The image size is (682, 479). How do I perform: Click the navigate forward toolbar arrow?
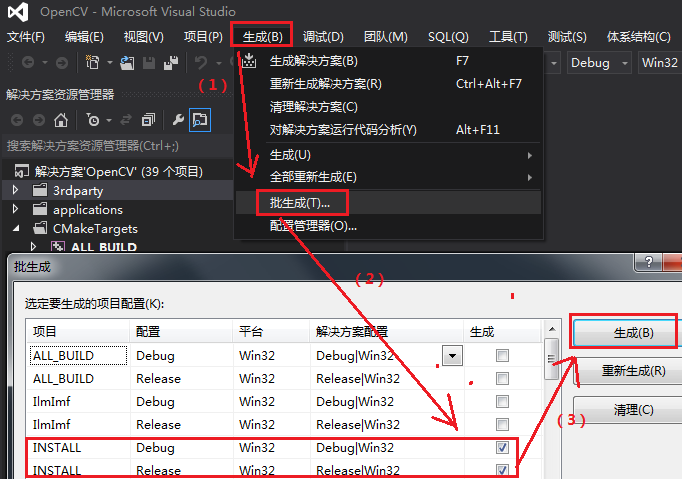coord(62,63)
